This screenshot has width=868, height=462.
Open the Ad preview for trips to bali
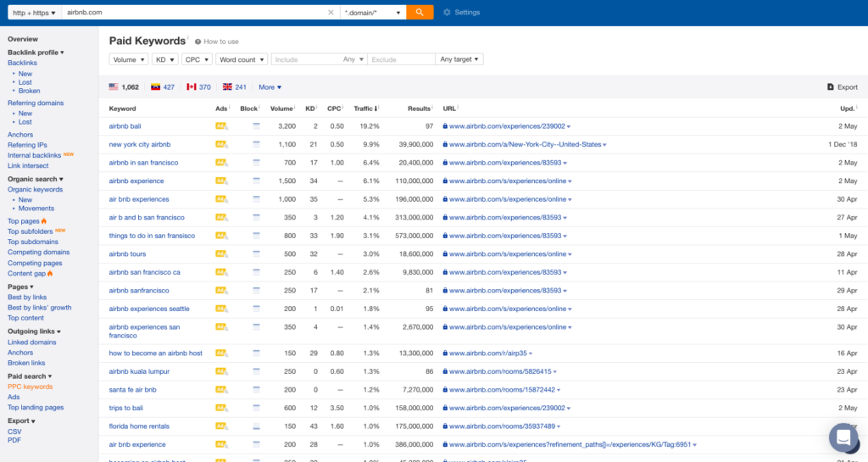click(x=221, y=408)
